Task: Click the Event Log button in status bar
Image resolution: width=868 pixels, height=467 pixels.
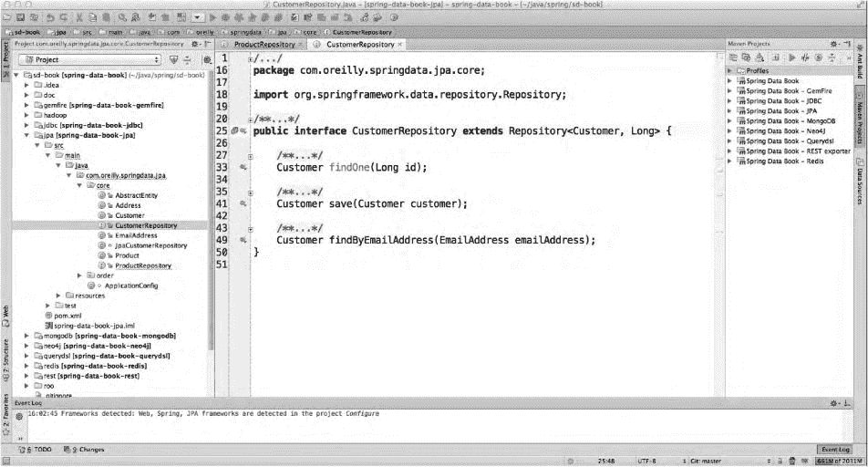Action: click(835, 450)
